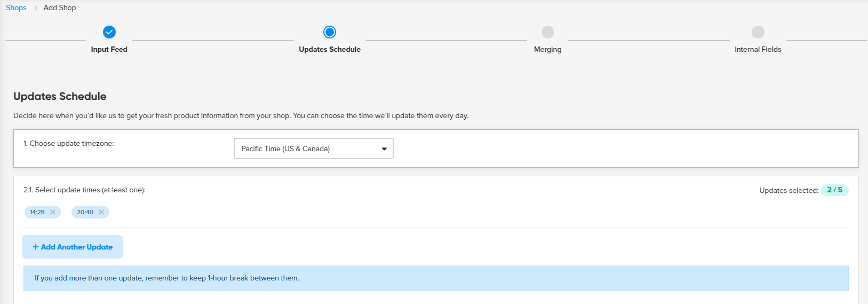Viewport: 868px width, 304px height.
Task: Click the 2 / 5 updates selected badge
Action: 834,190
